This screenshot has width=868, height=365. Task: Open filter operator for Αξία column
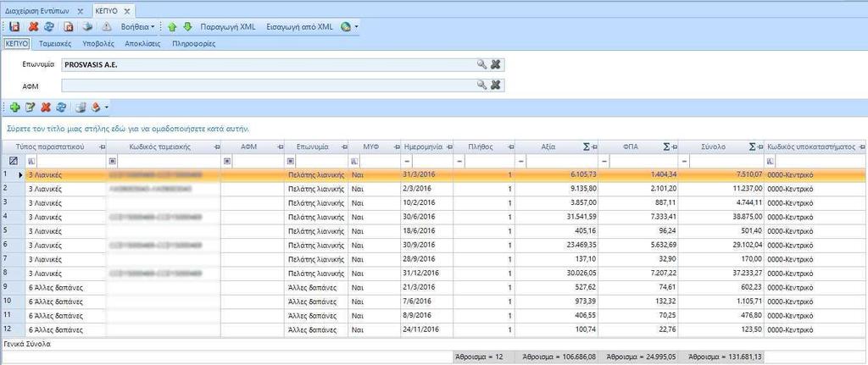(521, 160)
